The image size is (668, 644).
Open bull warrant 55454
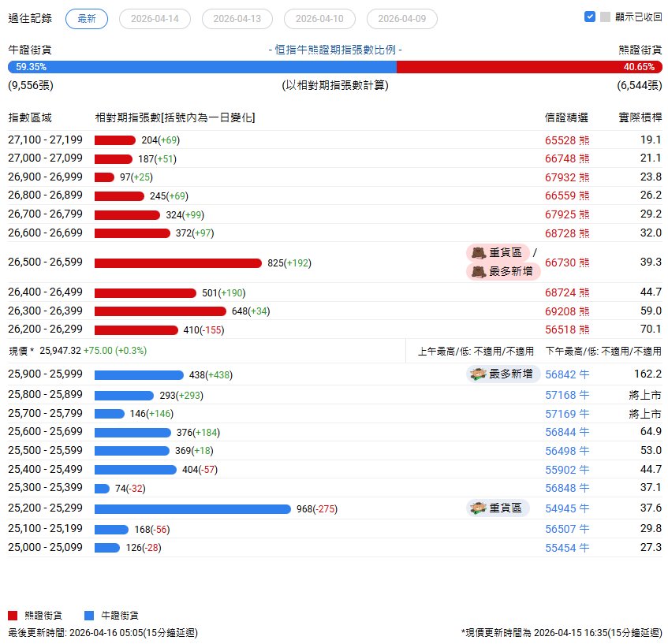click(x=567, y=548)
